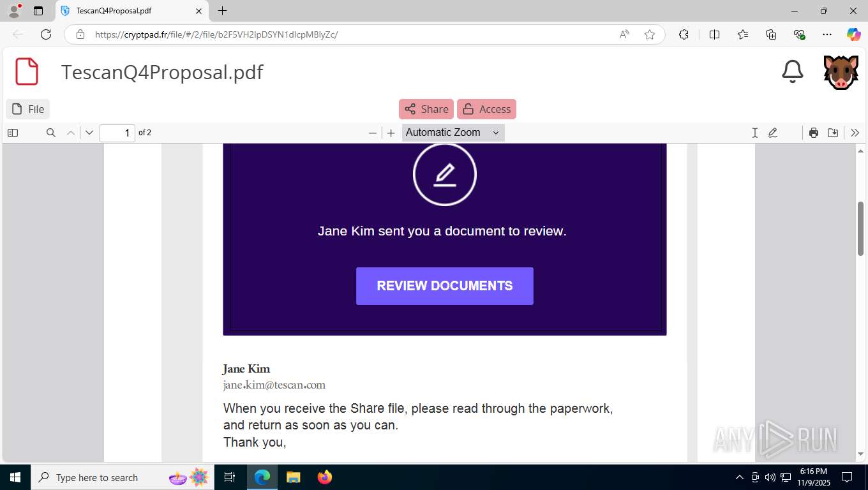Image resolution: width=868 pixels, height=490 pixels.
Task: Open the Action Center notifications
Action: [847, 477]
